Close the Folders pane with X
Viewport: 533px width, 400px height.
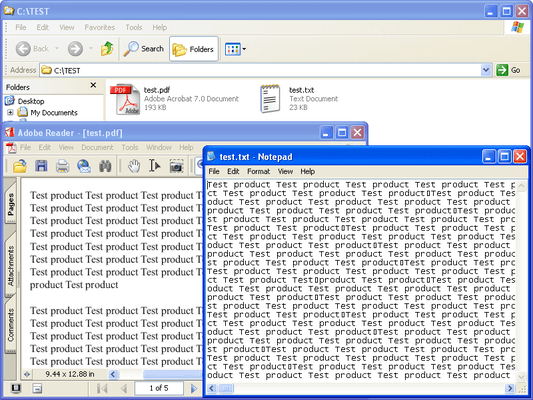(93, 85)
